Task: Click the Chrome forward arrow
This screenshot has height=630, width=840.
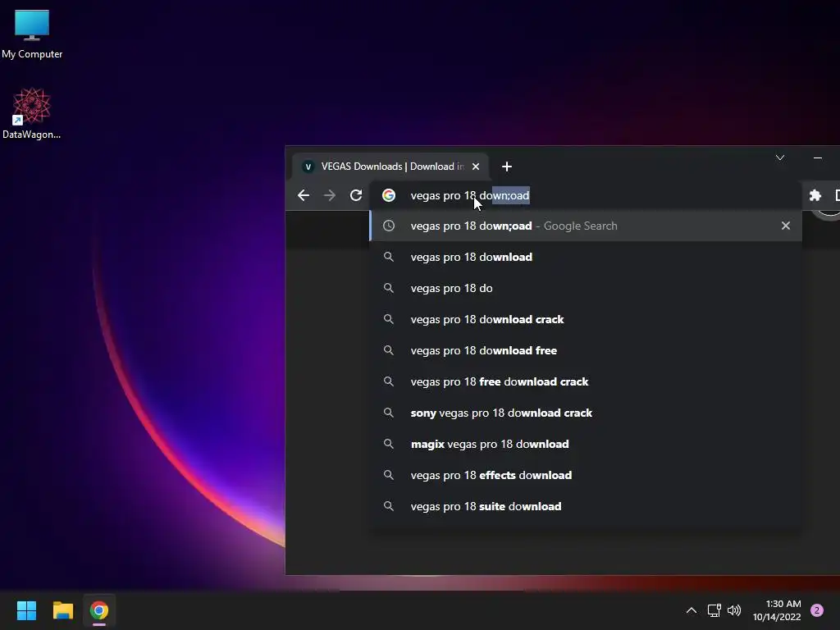Action: pyautogui.click(x=330, y=195)
